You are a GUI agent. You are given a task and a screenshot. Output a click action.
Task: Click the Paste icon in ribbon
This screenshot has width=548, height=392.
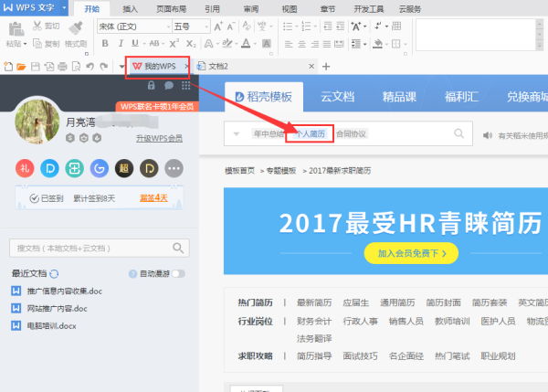tap(16, 29)
